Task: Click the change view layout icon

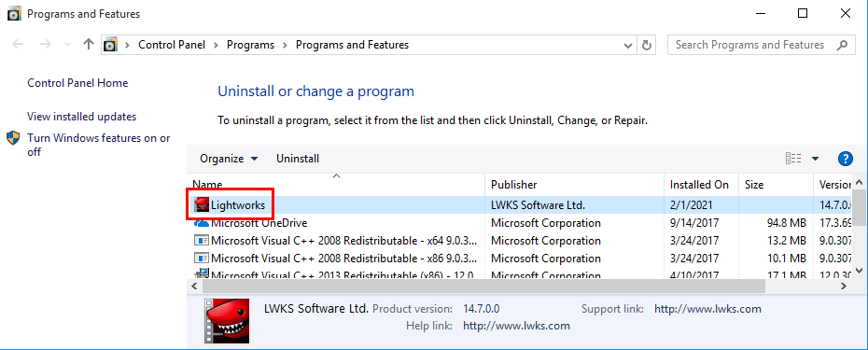Action: point(793,159)
